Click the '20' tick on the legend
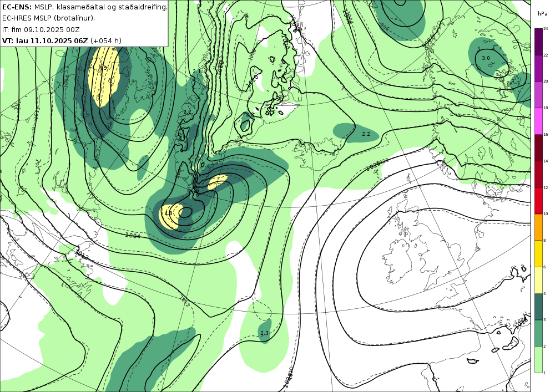The height and width of the screenshot is (392, 555). click(x=546, y=82)
